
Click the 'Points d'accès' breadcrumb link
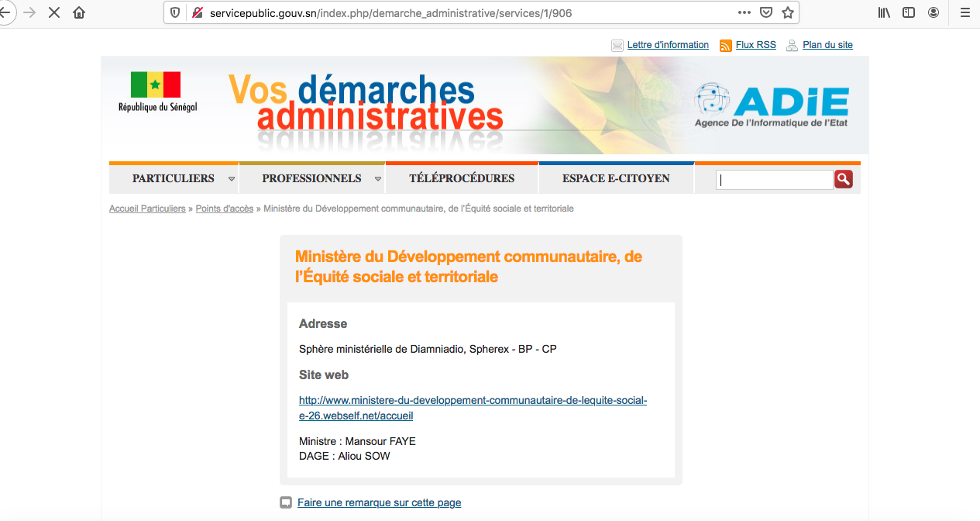[225, 209]
